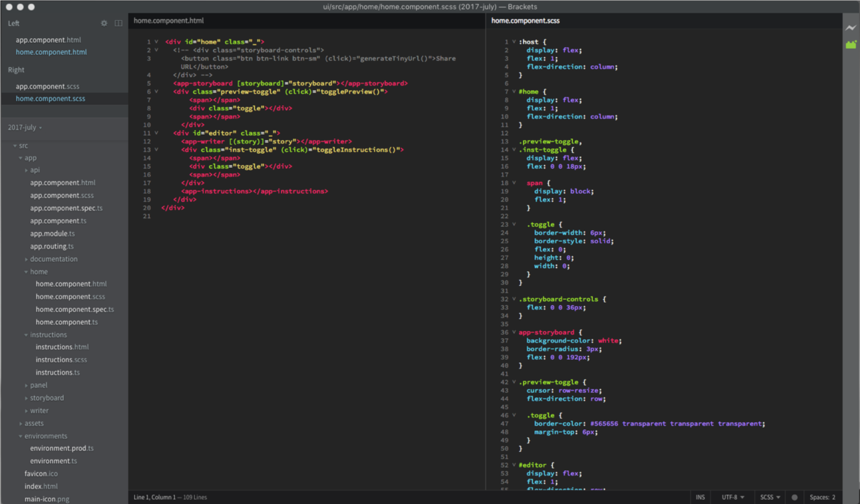Image resolution: width=860 pixels, height=504 pixels.
Task: Open main-icon.png in file tree
Action: [47, 499]
